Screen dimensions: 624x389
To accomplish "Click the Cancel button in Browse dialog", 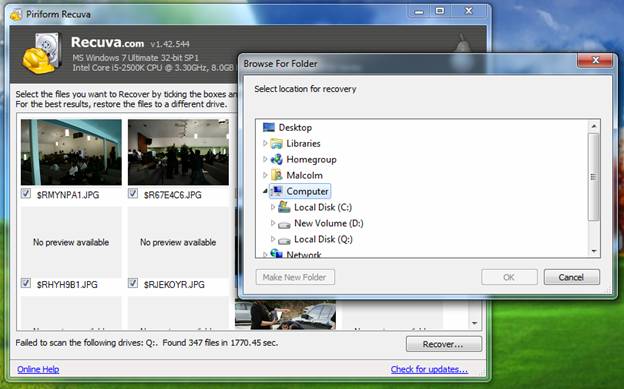I will 571,277.
